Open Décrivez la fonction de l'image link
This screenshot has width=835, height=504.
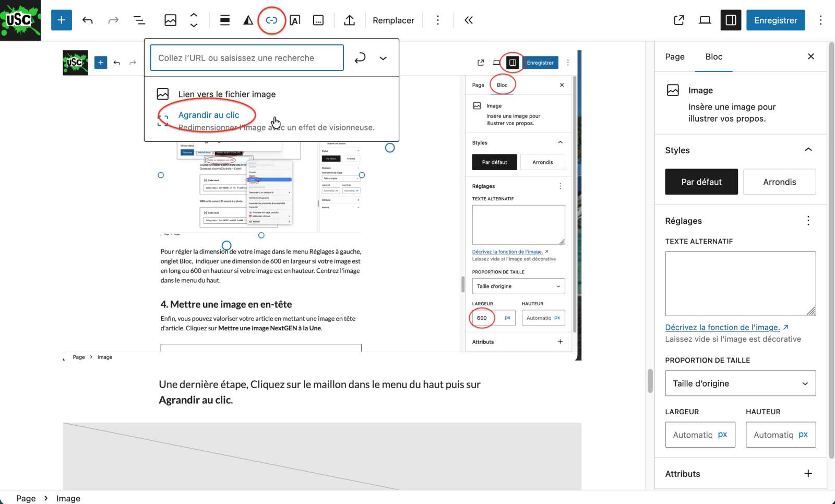pyautogui.click(x=722, y=327)
